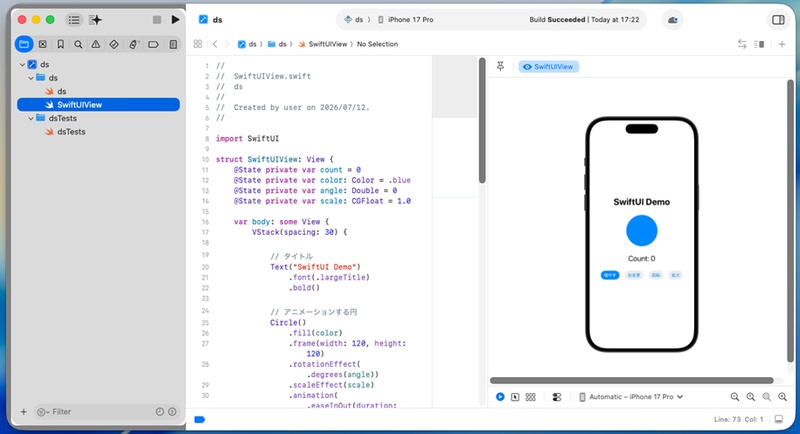Open the Issue navigator warning icon

[x=95, y=44]
